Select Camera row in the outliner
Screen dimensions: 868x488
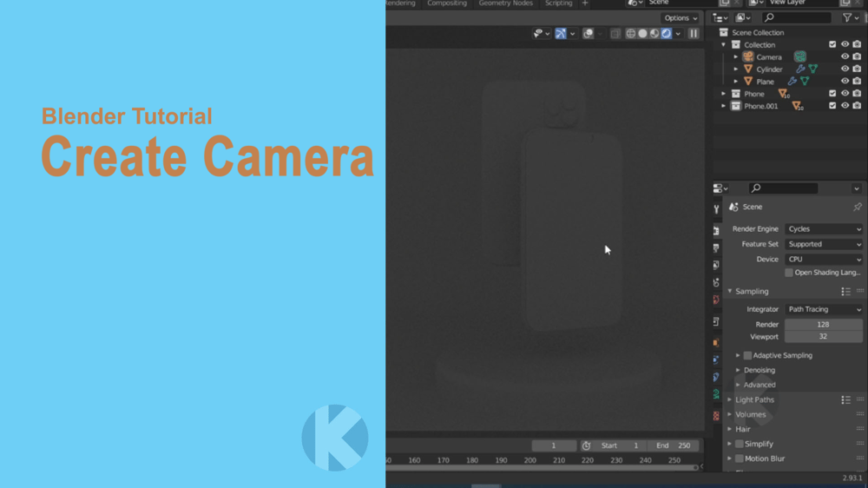pyautogui.click(x=769, y=57)
